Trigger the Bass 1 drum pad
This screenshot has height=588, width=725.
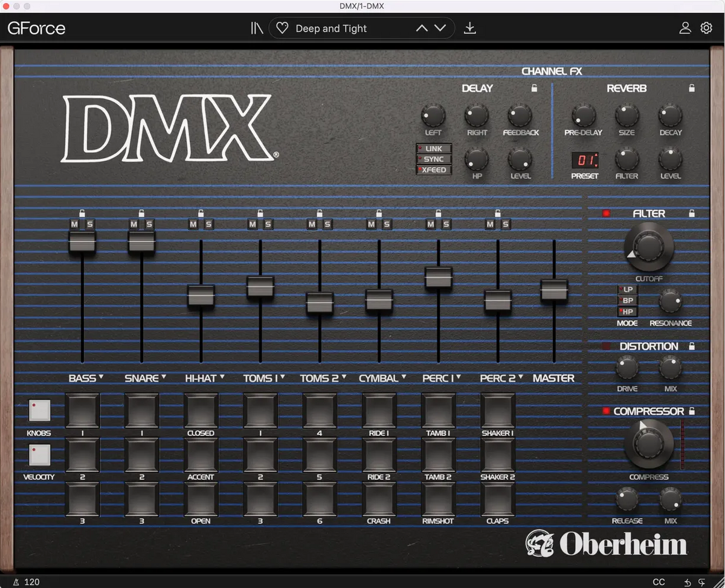82,411
